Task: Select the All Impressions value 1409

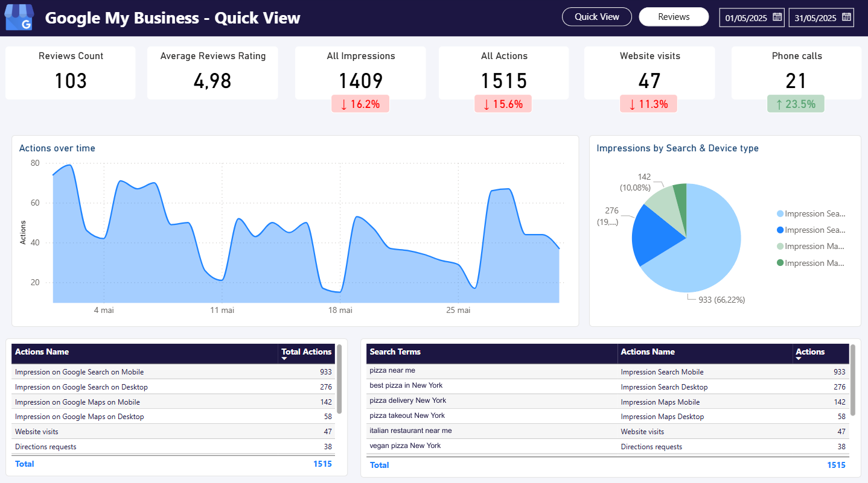Action: [360, 81]
